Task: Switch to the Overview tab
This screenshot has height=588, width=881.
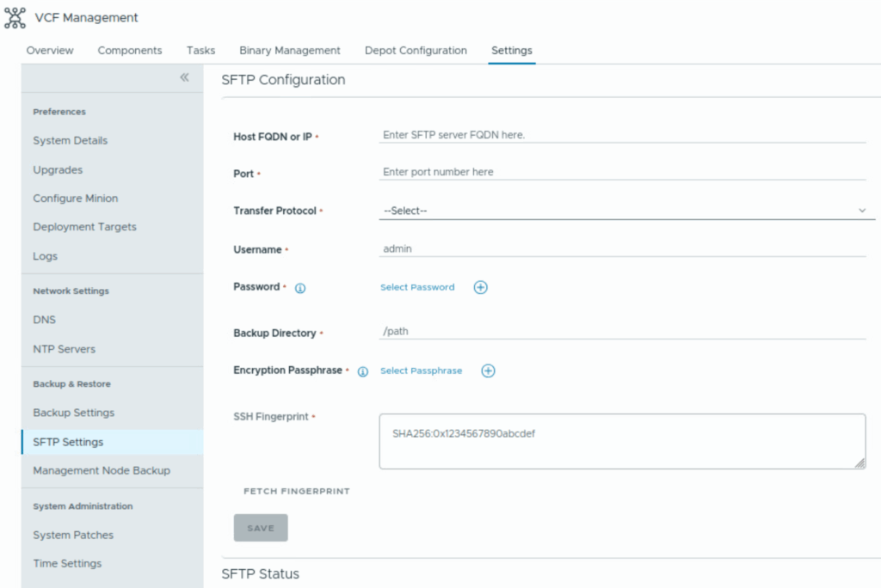Action: pos(50,51)
